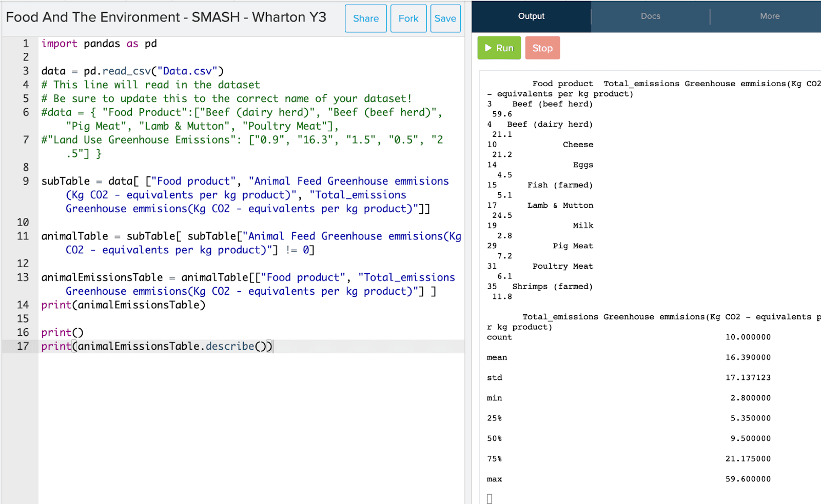The width and height of the screenshot is (821, 504).
Task: Save the project
Action: 445,18
